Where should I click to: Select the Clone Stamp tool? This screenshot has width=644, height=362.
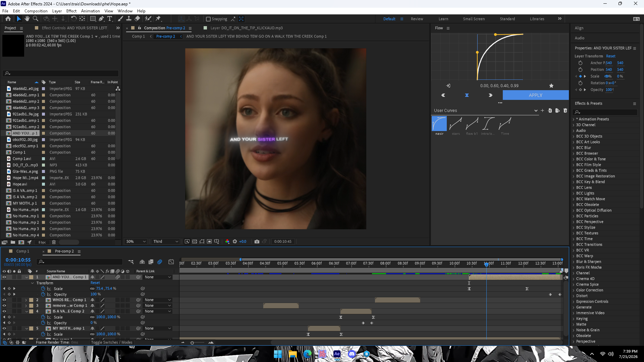(x=129, y=19)
